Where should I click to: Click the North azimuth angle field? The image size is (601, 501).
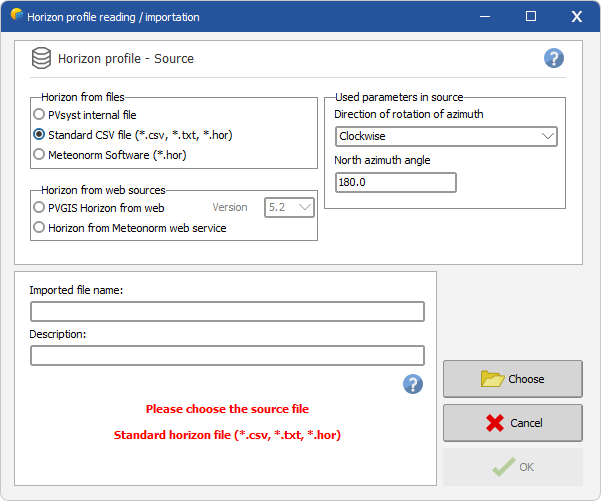(x=396, y=182)
